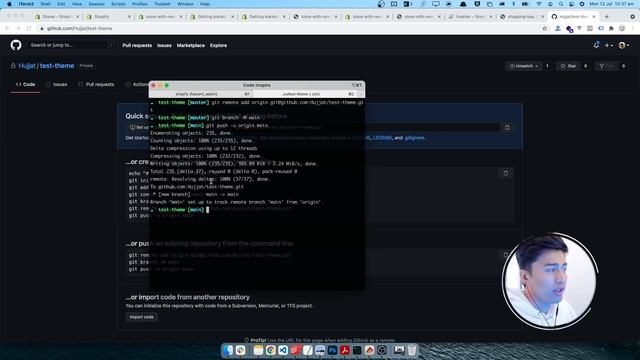Viewport: 640px width, 360px height.
Task: Open Slack from the dock
Action: (x=240, y=350)
